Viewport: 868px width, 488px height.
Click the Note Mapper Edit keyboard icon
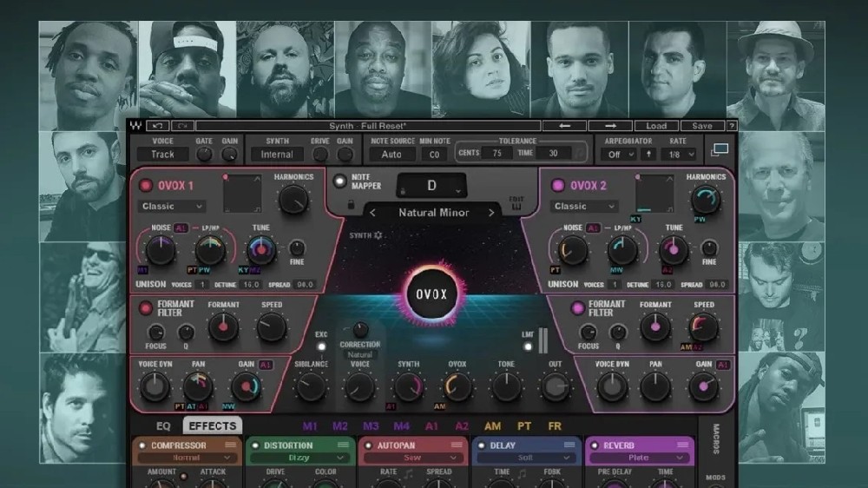tap(516, 203)
